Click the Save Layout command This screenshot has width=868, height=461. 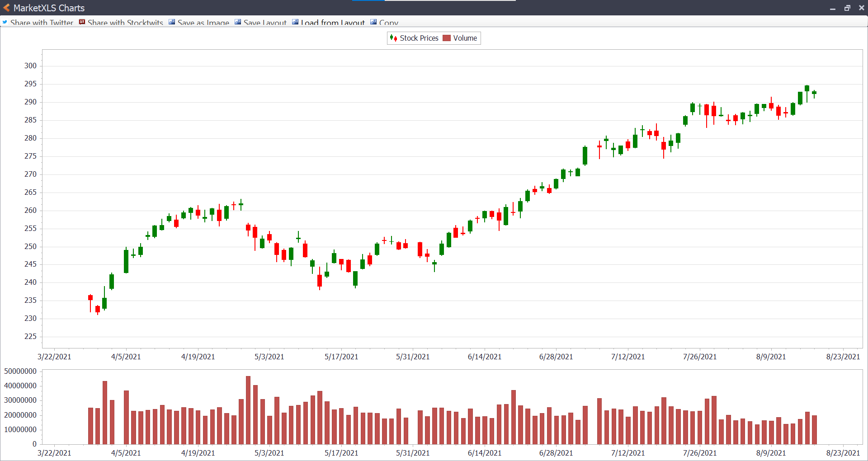264,22
